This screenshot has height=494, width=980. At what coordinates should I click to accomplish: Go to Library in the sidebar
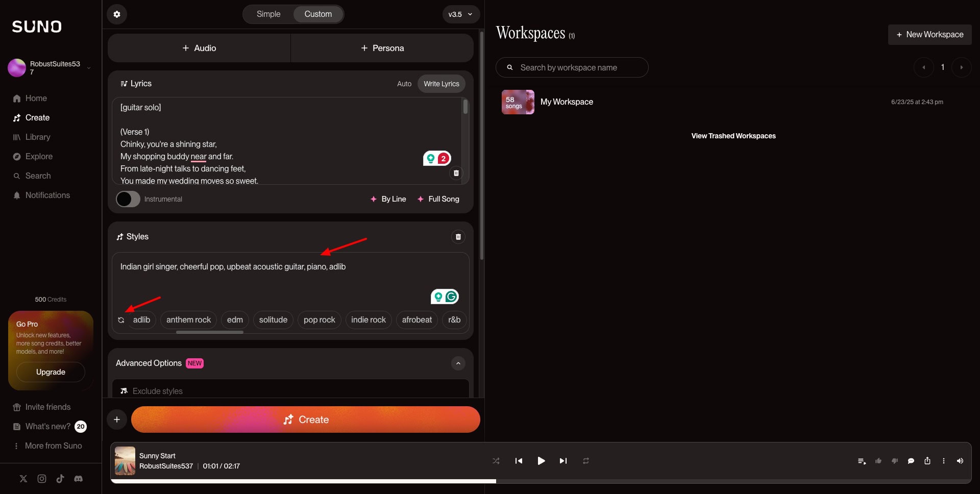pyautogui.click(x=37, y=137)
